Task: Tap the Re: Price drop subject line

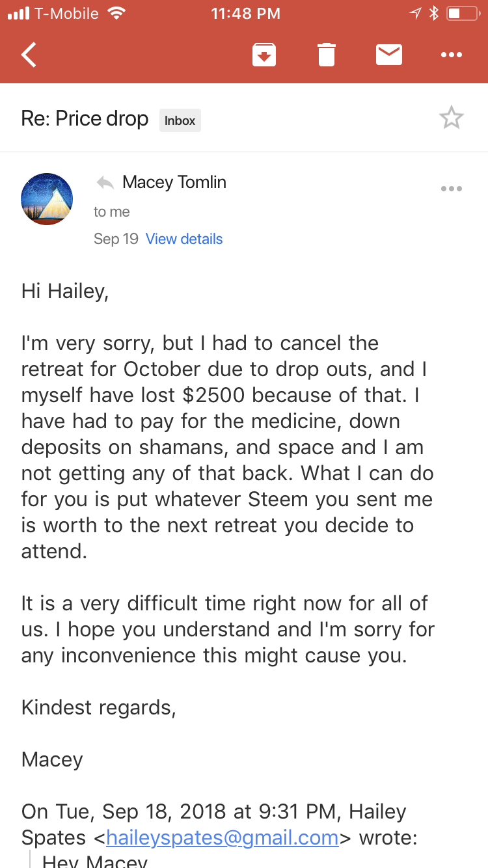Action: tap(85, 119)
